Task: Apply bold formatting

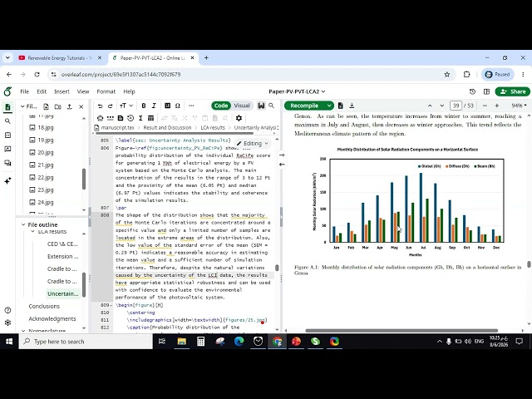Action: pos(144,106)
